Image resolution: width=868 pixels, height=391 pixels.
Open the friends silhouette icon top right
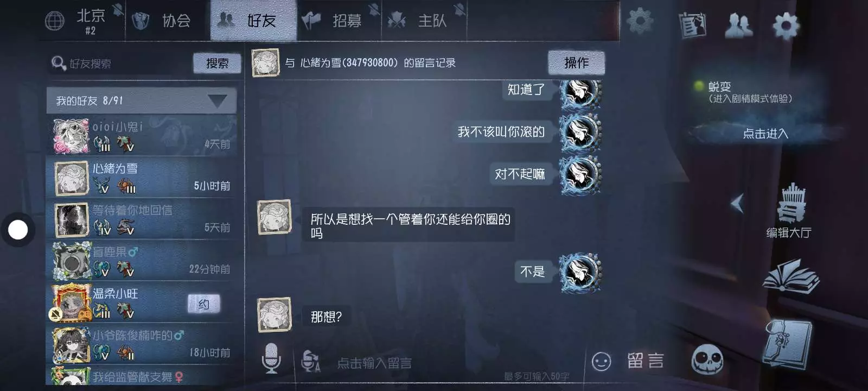point(738,25)
